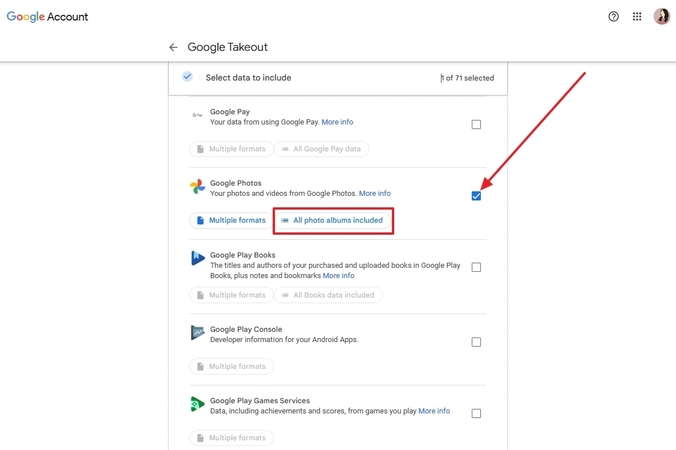Click the Google Play Games Services icon
Screen dimensions: 676x450
(197, 404)
